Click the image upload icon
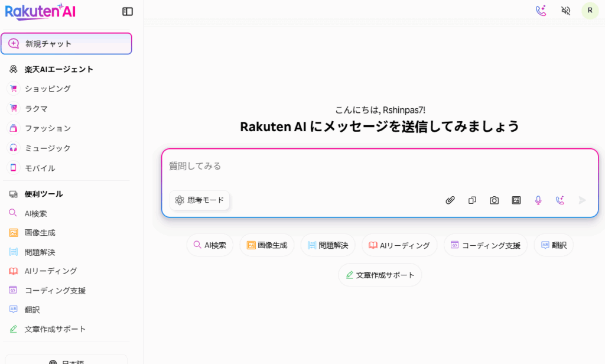Viewport: 605px width, 364px height. pos(516,200)
